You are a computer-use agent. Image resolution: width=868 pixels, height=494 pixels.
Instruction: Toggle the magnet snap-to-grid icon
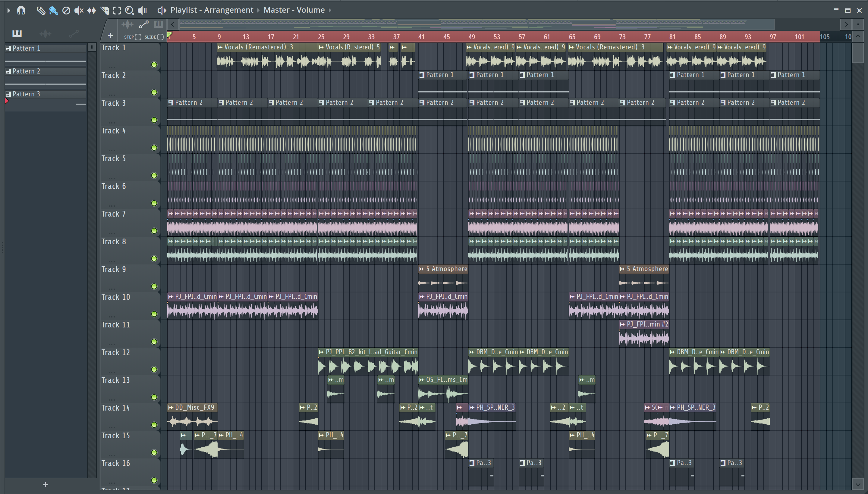click(21, 11)
